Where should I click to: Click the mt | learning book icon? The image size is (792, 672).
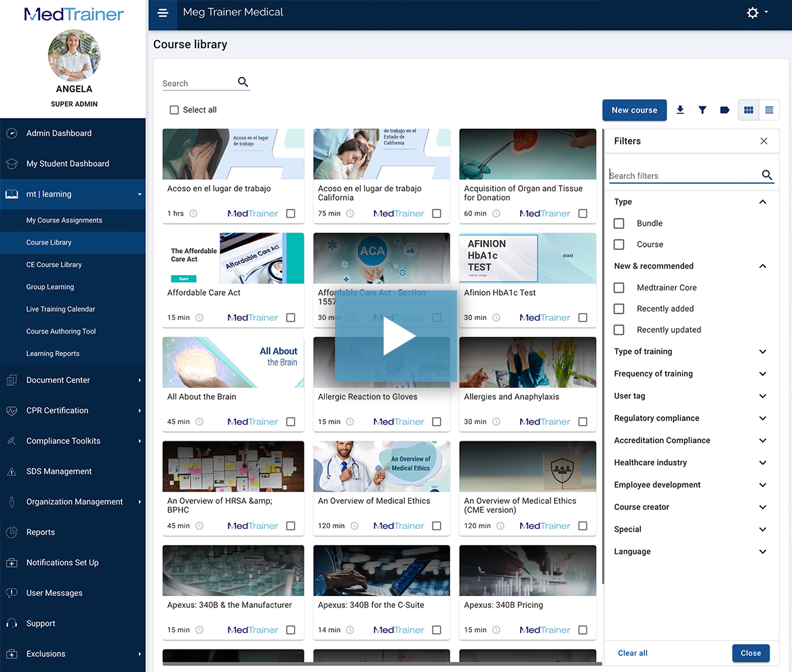(12, 194)
